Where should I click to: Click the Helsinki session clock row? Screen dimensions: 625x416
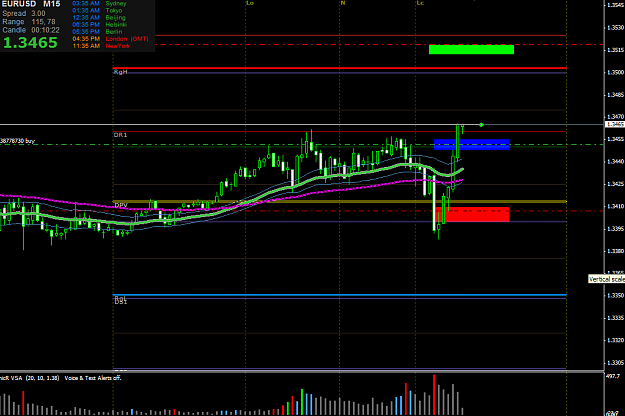pos(100,25)
